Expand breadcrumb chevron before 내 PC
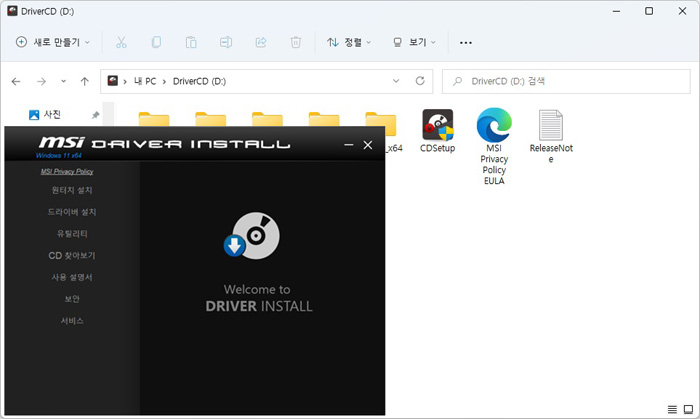The width and height of the screenshot is (700, 419). (125, 82)
